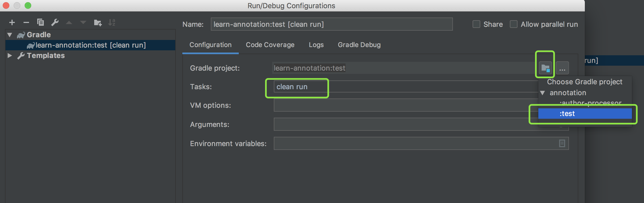644x203 pixels.
Task: Click the plus icon to add configuration
Action: 12,22
